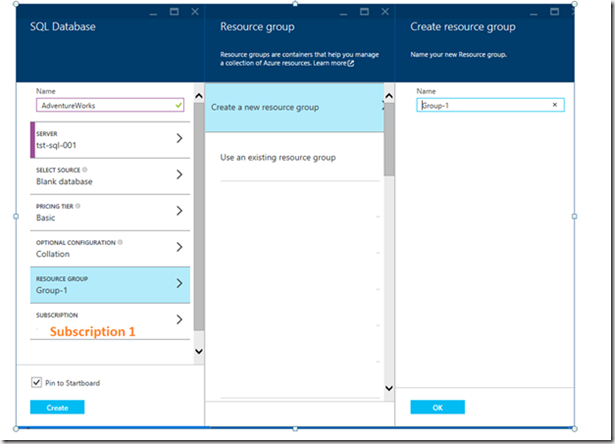Open the Server tst-sql-001 setting
This screenshot has height=444, width=615.
110,140
